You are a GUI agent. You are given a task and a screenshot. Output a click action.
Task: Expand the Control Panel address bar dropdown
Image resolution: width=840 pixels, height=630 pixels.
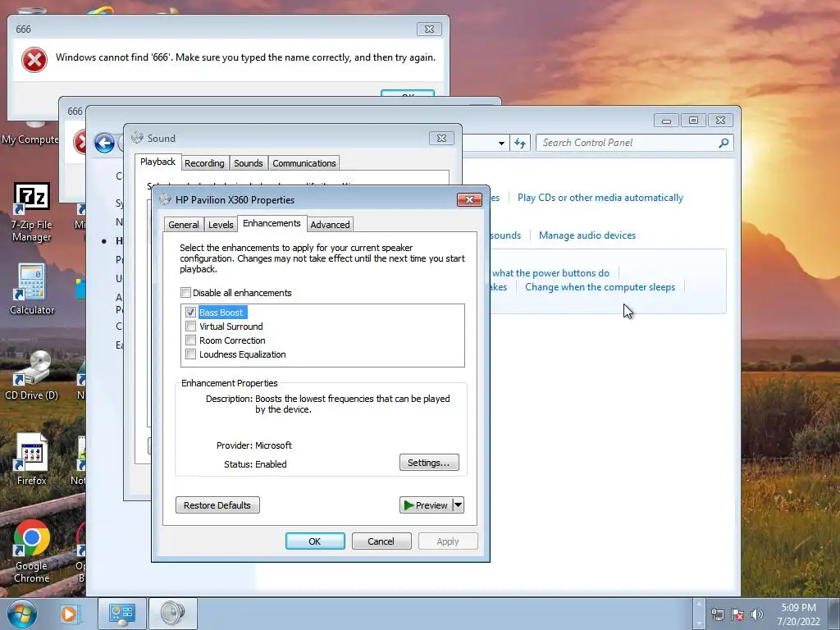click(x=501, y=143)
